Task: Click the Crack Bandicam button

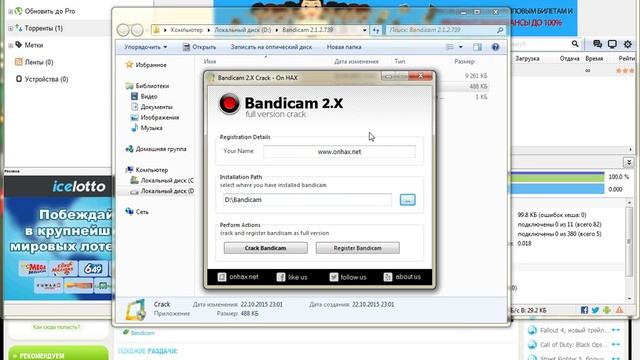Action: click(x=265, y=248)
